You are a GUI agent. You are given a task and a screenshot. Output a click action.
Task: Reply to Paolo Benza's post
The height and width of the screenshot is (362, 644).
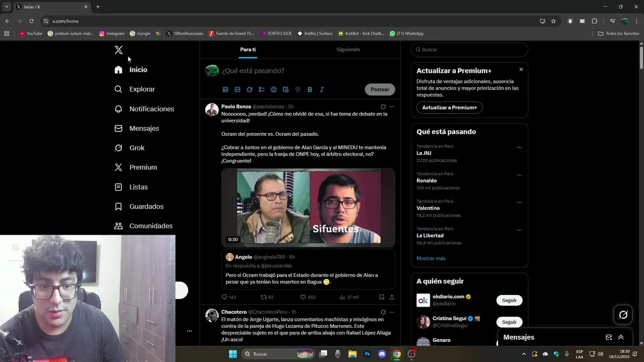[229, 297]
